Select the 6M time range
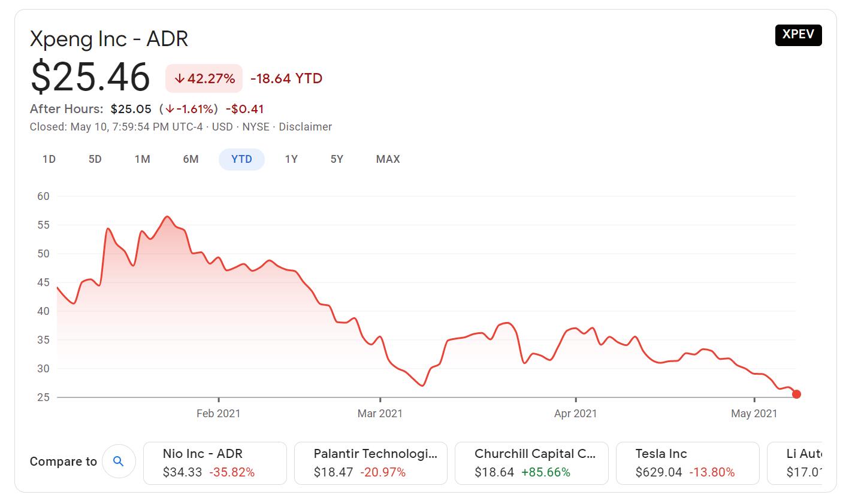 191,159
